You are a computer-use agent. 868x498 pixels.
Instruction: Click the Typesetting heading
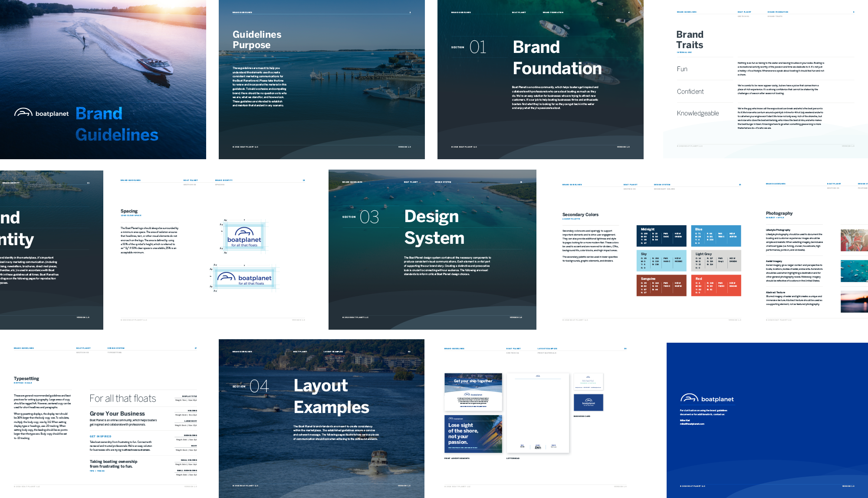pos(26,379)
